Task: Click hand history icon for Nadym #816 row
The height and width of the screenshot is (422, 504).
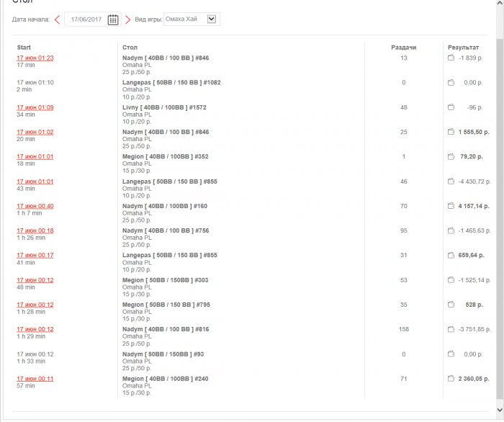Action: [x=451, y=329]
